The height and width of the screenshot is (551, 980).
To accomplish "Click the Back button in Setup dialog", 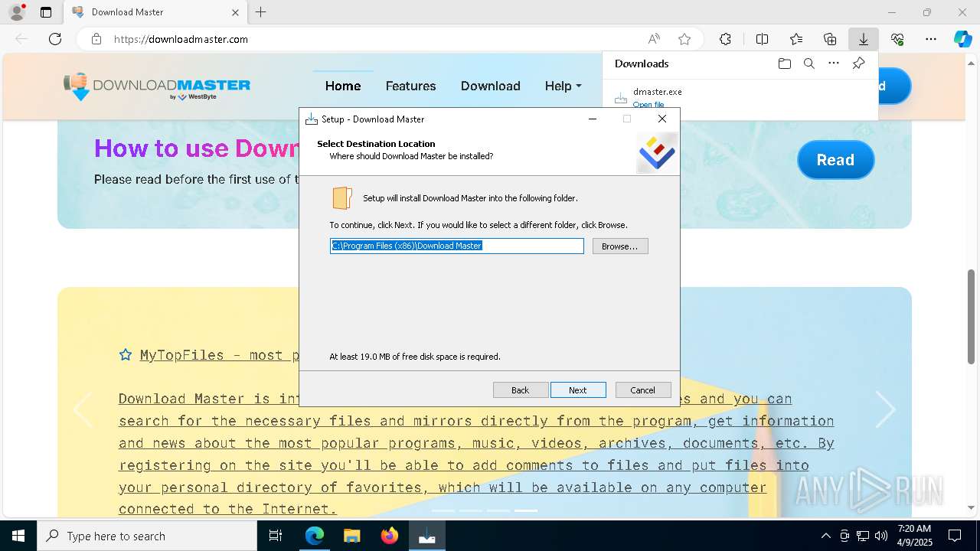I will coord(521,390).
